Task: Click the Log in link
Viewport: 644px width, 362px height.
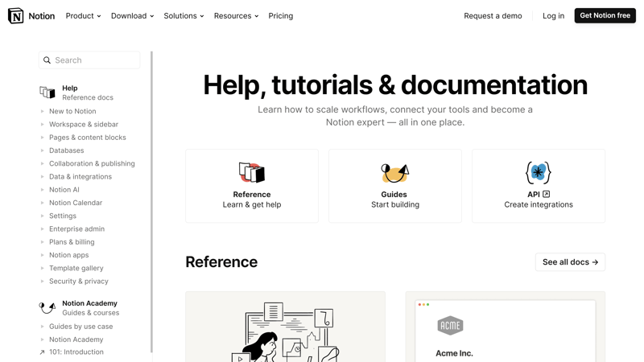Action: (553, 16)
